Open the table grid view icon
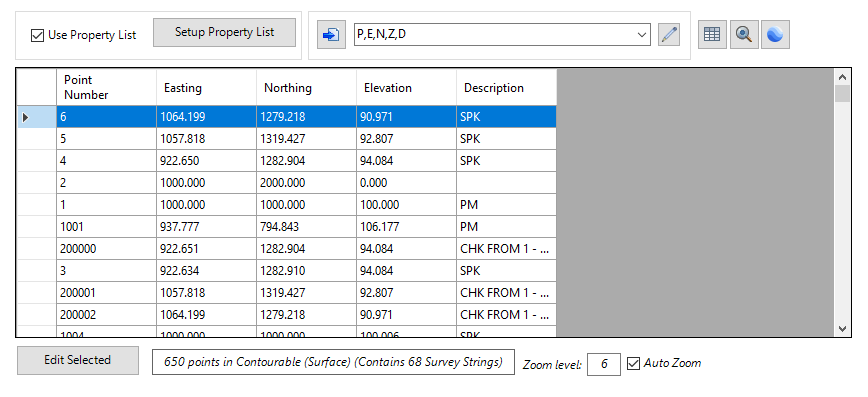 pos(712,35)
